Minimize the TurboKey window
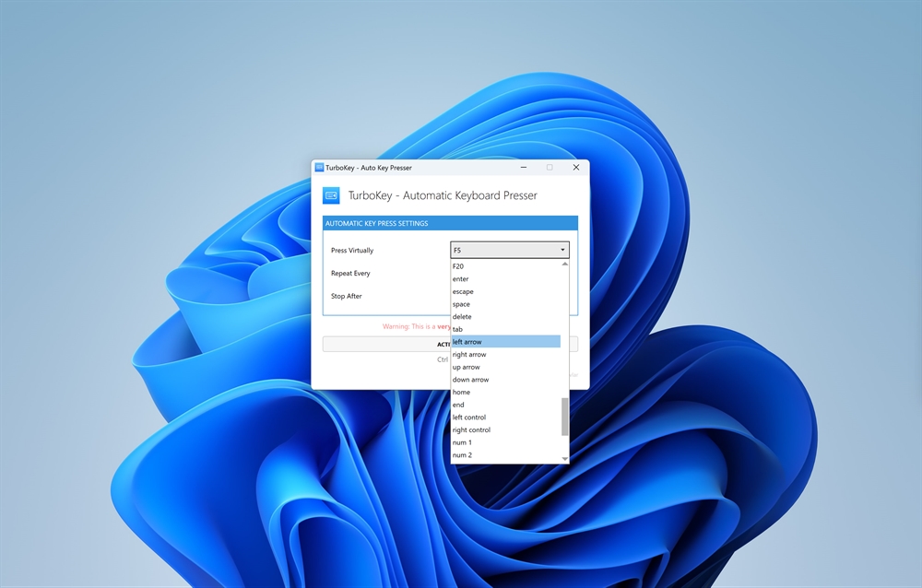 (x=524, y=168)
